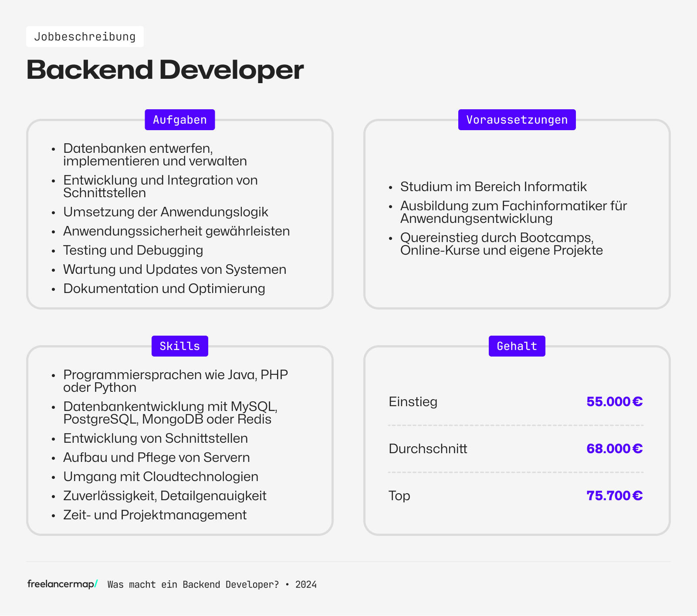
Task: Click the Zeit- und Projektmanagement item
Action: (155, 515)
